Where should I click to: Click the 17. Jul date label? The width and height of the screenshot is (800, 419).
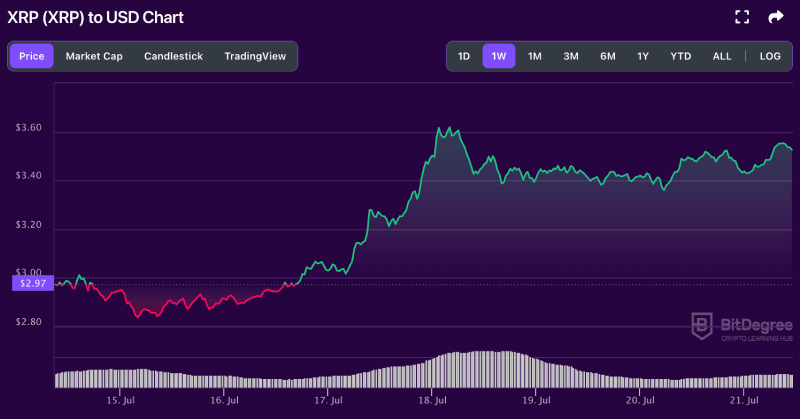tap(328, 401)
